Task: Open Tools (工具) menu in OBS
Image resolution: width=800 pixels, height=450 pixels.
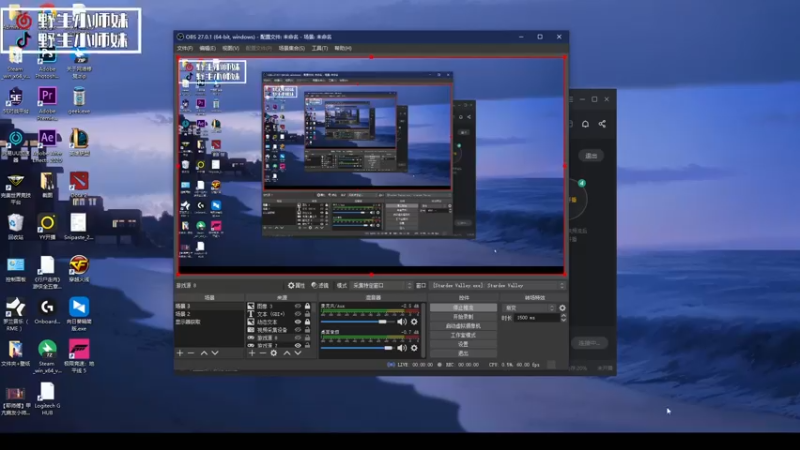Action: (319, 48)
